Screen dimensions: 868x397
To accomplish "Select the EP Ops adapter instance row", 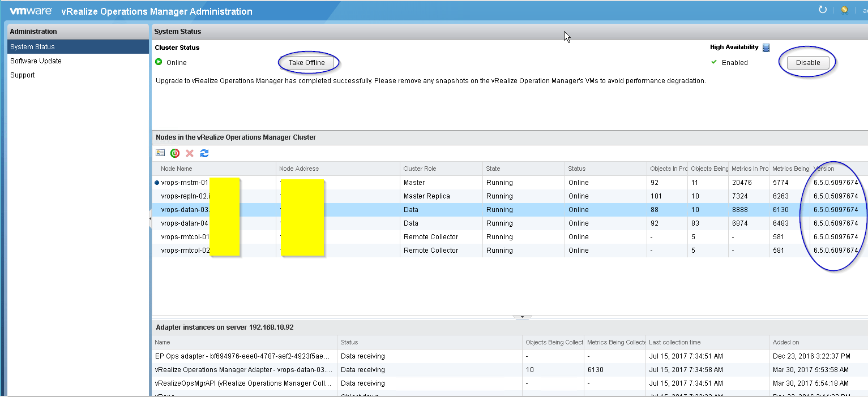I will coord(242,356).
